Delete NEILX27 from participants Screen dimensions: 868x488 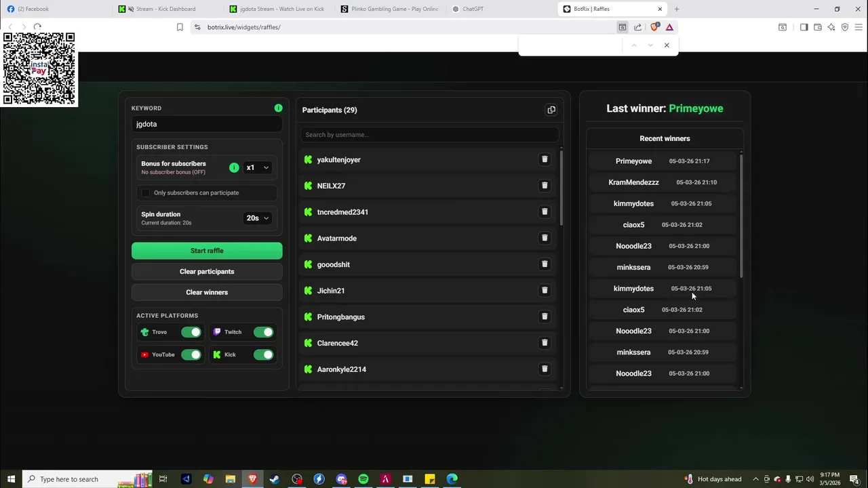click(x=545, y=186)
